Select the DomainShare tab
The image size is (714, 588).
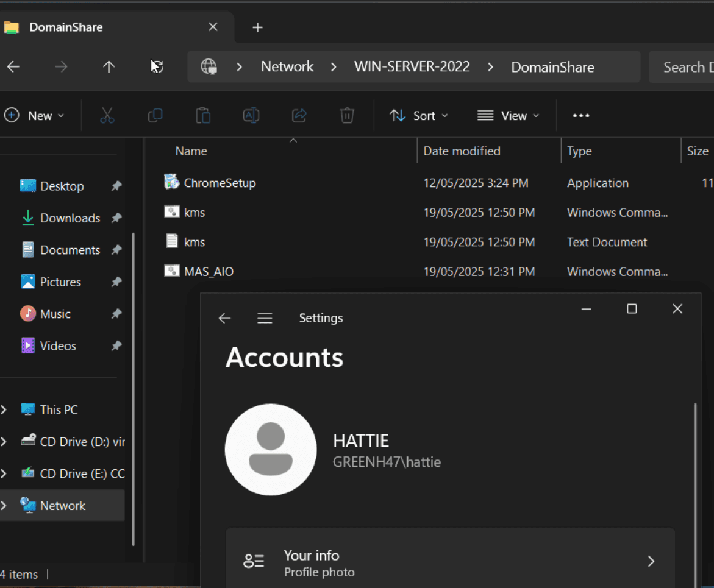pos(116,27)
